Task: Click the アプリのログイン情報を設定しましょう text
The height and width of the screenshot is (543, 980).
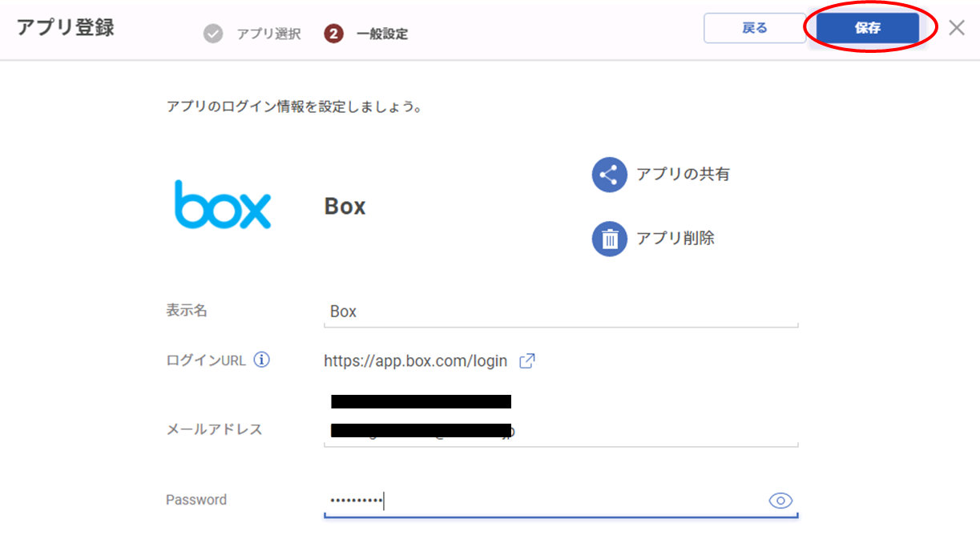Action: 294,107
